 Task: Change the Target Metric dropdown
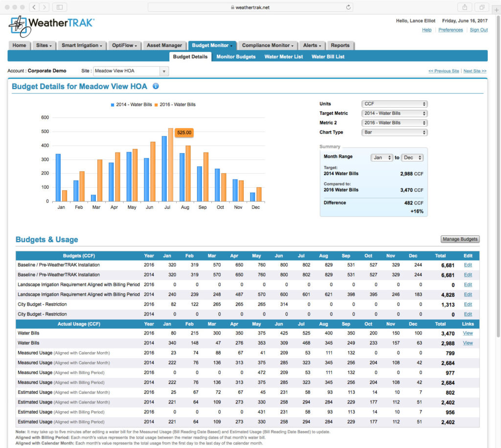click(x=395, y=113)
